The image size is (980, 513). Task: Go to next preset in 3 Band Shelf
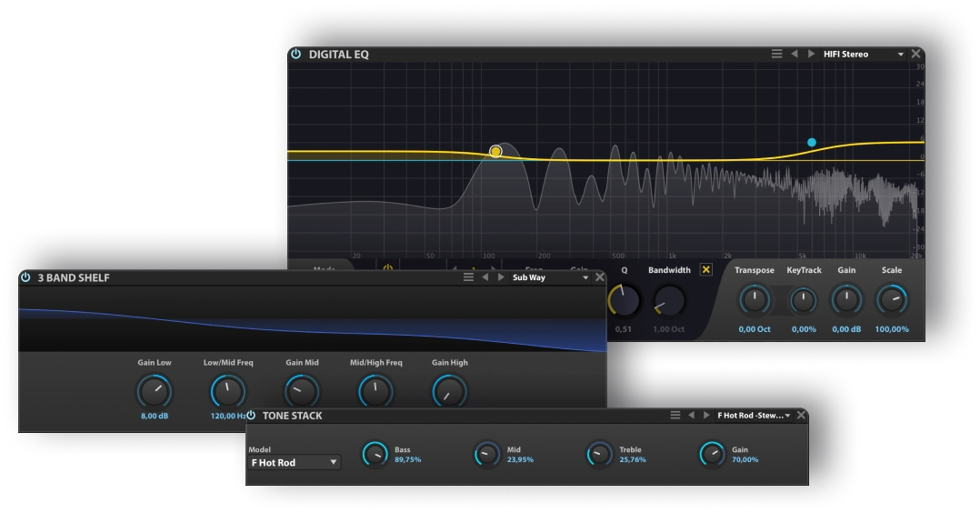500,277
